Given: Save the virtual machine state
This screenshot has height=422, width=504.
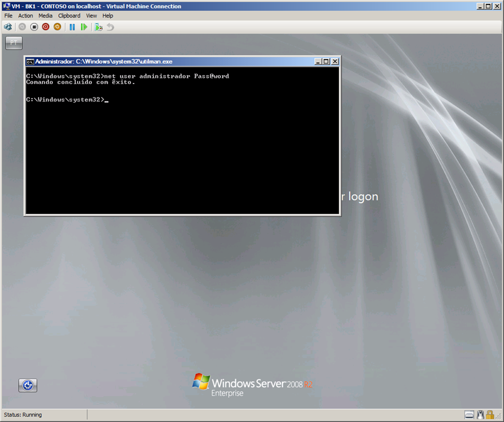Looking at the screenshot, I should pyautogui.click(x=57, y=27).
